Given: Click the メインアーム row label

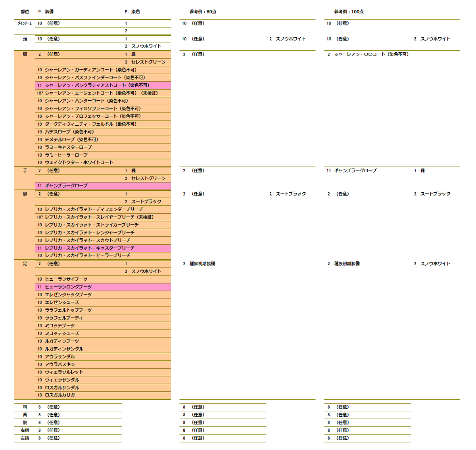Looking at the screenshot, I should point(25,23).
